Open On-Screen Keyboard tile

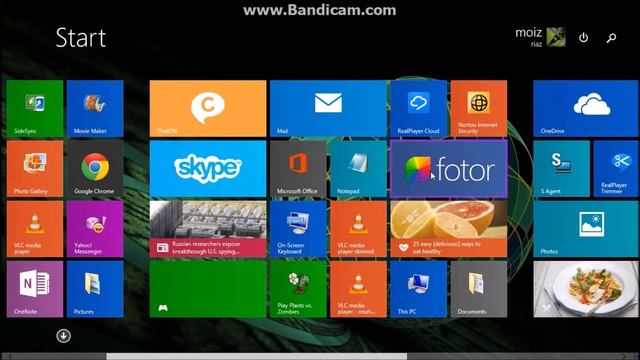click(x=298, y=229)
